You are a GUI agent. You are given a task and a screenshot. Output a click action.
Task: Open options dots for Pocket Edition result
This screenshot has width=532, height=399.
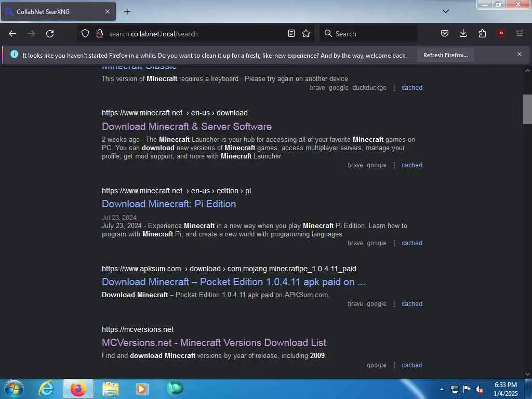tap(394, 304)
